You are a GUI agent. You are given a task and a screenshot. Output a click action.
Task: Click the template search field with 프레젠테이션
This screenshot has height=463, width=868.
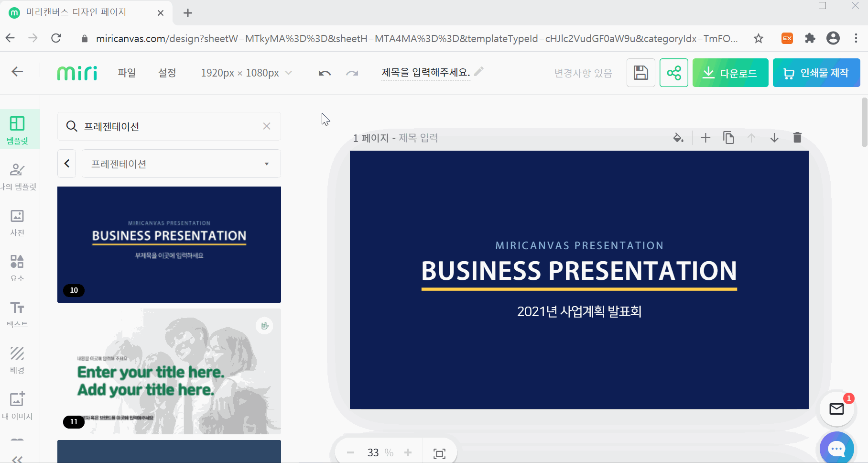169,126
